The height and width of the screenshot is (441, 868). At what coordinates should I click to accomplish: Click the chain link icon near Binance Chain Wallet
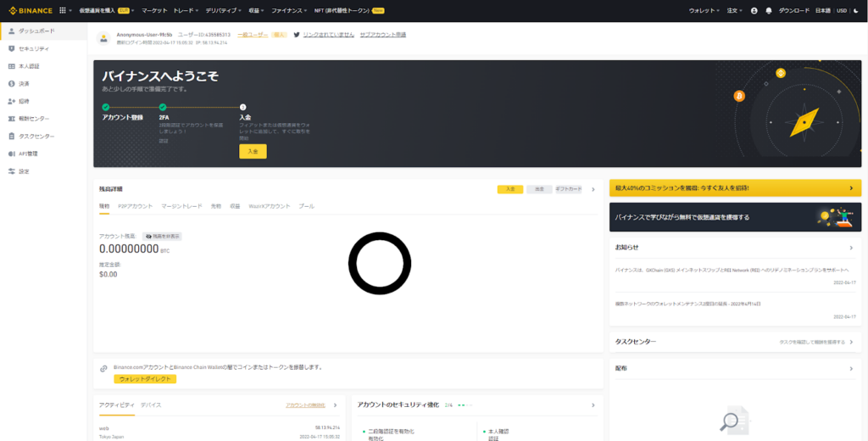coord(103,368)
